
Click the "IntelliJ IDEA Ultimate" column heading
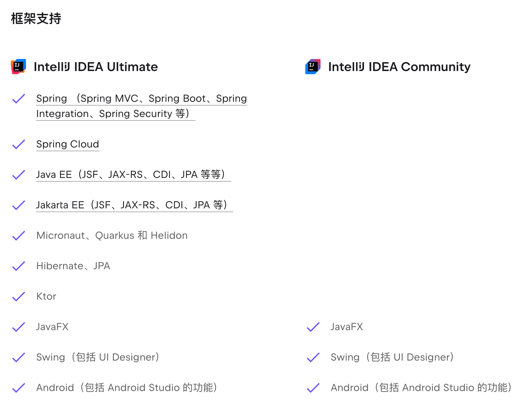pyautogui.click(x=96, y=67)
